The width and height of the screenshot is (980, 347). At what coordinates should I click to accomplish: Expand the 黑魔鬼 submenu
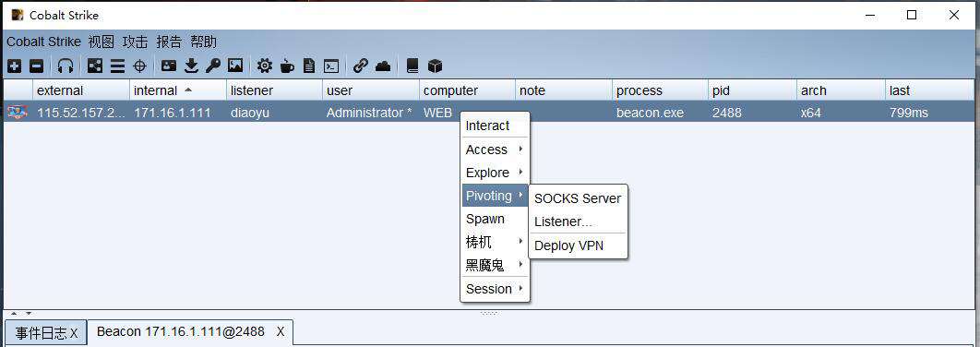click(495, 265)
